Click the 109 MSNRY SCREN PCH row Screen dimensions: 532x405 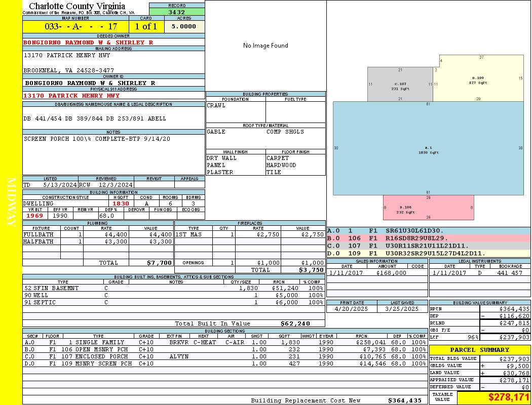tap(225, 363)
